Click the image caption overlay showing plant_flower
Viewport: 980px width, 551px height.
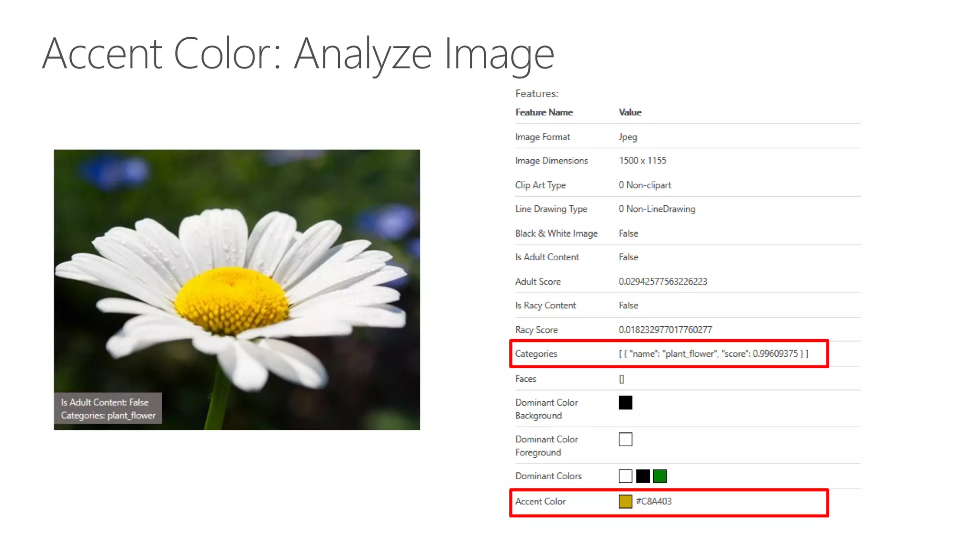pyautogui.click(x=108, y=408)
